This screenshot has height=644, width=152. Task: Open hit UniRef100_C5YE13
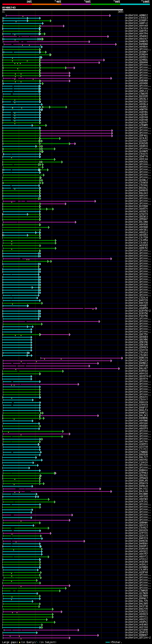coord(136,18)
